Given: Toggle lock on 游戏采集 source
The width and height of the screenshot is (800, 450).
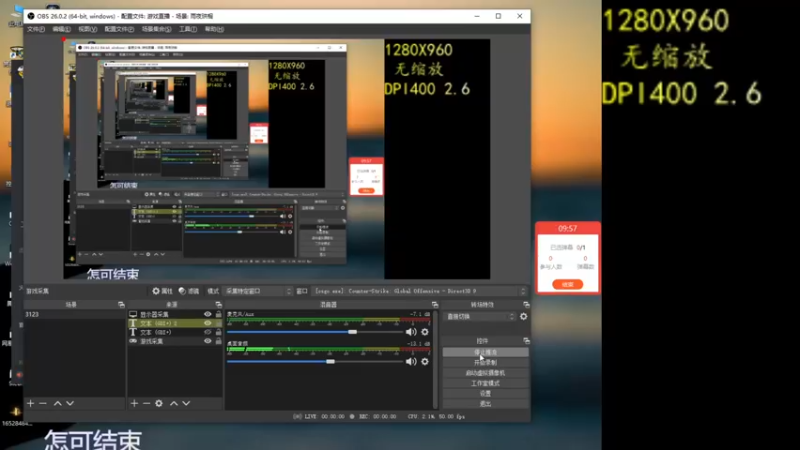Looking at the screenshot, I should coord(218,341).
